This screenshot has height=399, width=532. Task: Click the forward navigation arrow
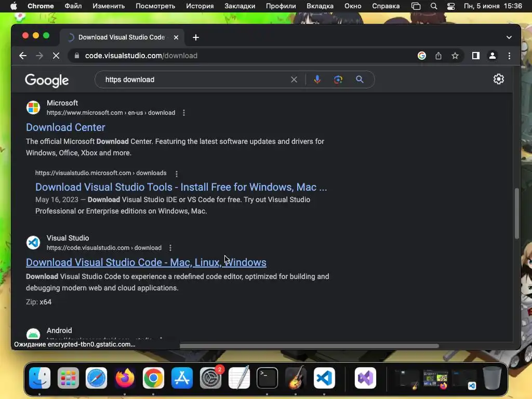click(39, 56)
